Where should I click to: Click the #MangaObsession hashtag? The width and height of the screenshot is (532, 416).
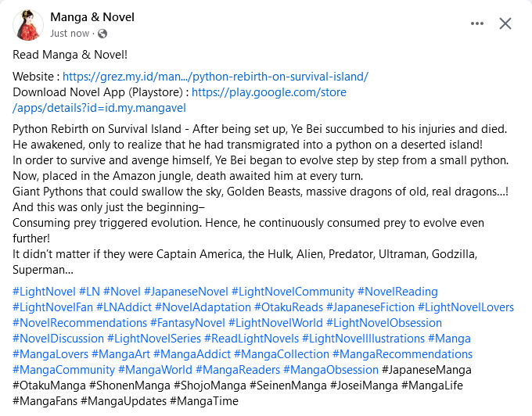click(331, 370)
